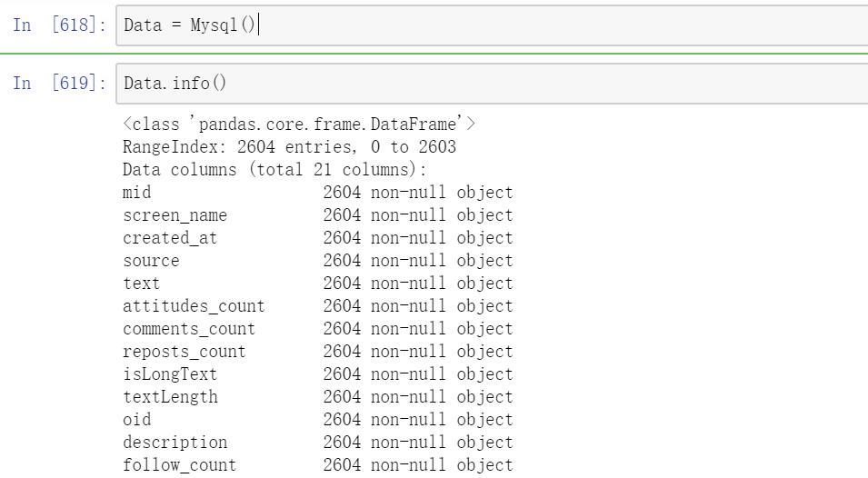Viewport: 868px width, 478px height.
Task: Click inside the Data.info() code cell
Action: 491,84
